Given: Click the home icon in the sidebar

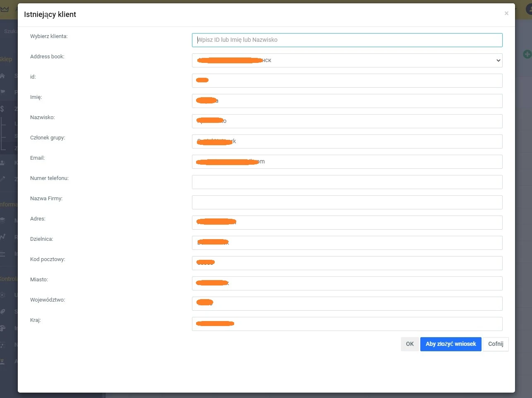Looking at the screenshot, I should click(2, 76).
